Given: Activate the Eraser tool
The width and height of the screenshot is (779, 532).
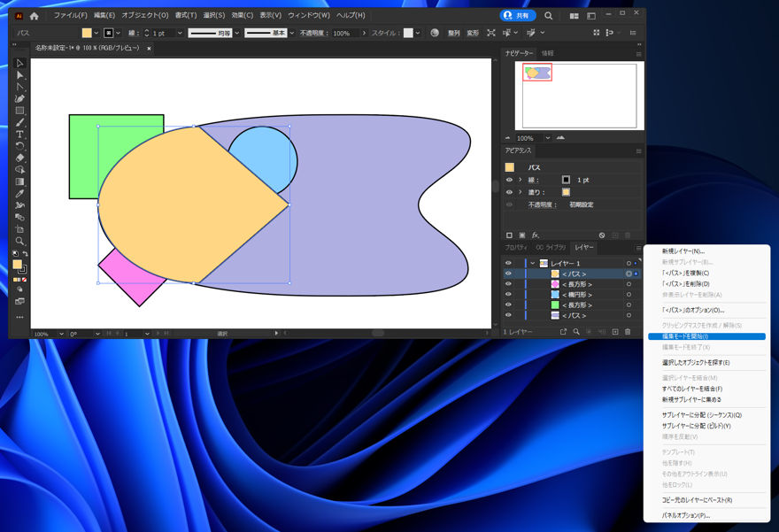Looking at the screenshot, I should [x=19, y=158].
